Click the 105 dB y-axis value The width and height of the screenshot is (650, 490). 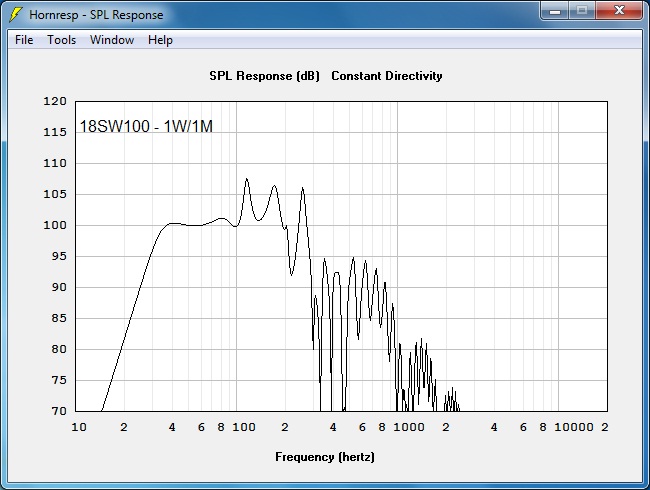[55, 194]
